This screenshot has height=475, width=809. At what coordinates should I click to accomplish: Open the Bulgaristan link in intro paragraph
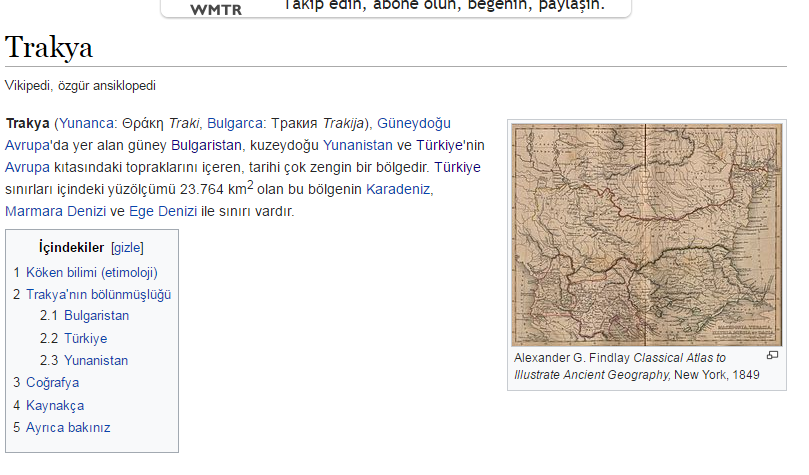[x=206, y=145]
